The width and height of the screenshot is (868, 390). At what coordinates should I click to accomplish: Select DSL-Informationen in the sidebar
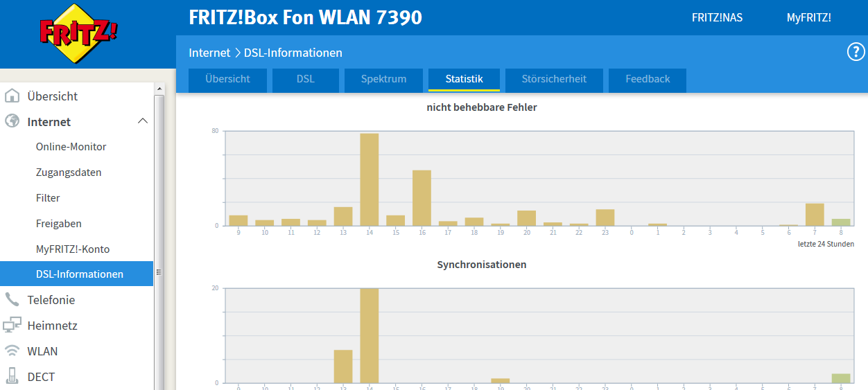point(76,274)
